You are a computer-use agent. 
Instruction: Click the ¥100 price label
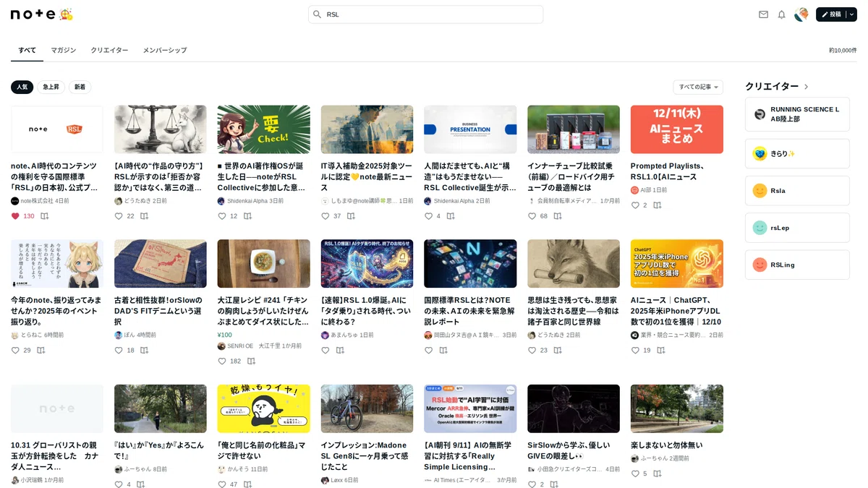click(x=225, y=335)
